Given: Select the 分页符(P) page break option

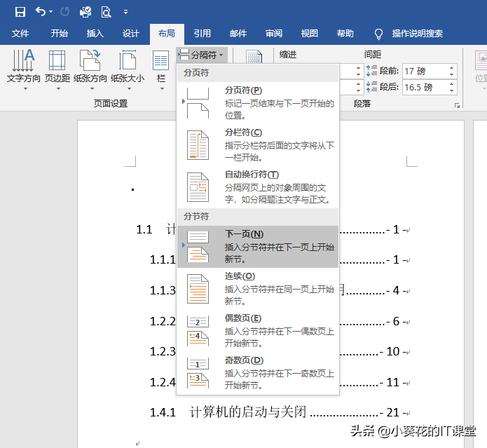Looking at the screenshot, I should click(258, 102).
